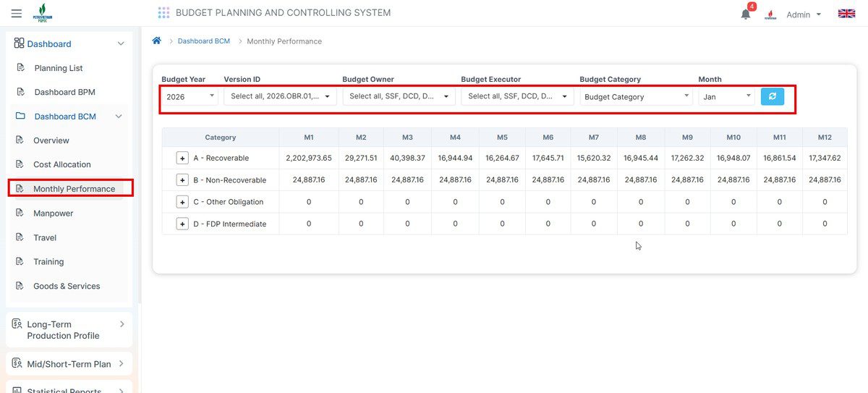Collapse the Dashboard section chevron

(120, 43)
